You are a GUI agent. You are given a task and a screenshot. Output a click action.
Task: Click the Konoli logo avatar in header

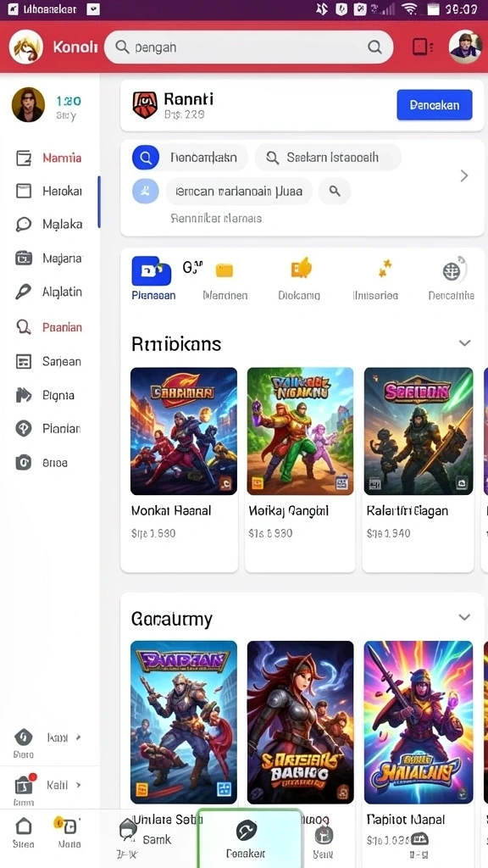pos(25,47)
